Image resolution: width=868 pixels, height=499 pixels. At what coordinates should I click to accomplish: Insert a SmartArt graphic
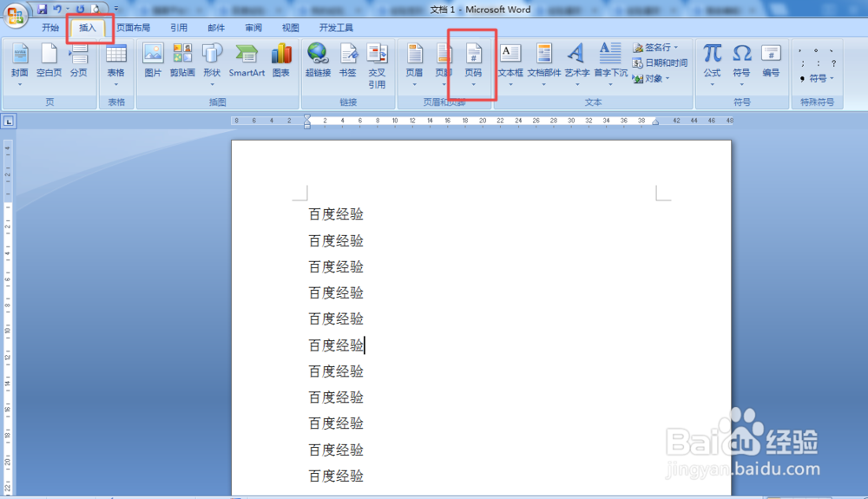pyautogui.click(x=247, y=60)
